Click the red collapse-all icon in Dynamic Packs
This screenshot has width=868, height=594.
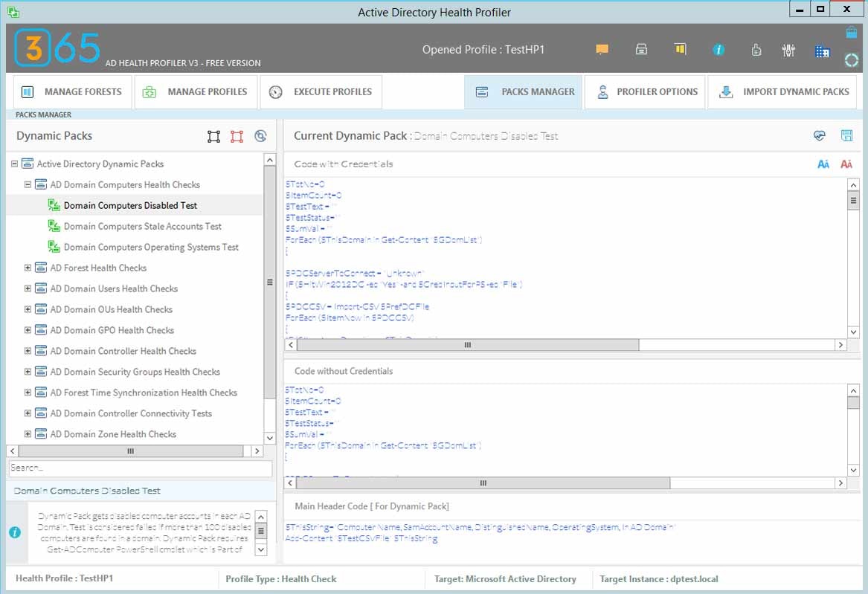[237, 136]
